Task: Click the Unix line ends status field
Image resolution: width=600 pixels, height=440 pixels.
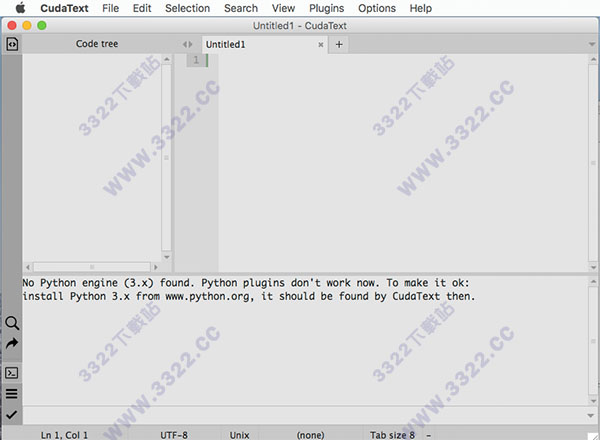Action: [240, 435]
